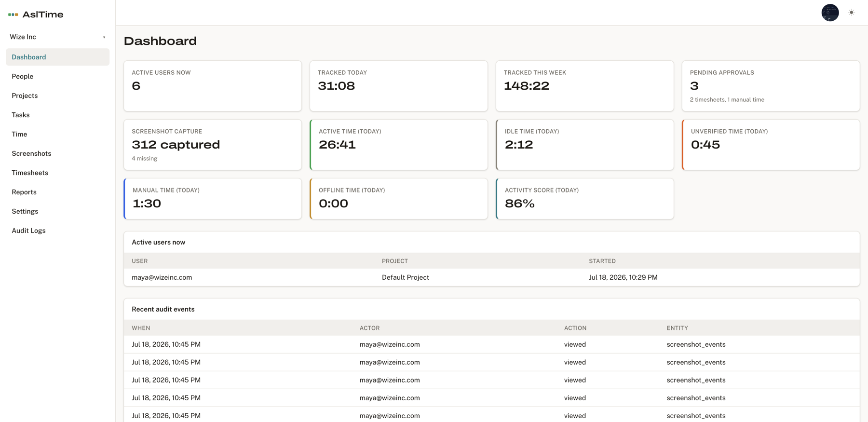Click the Manual Time (Today) card
The image size is (868, 422).
(213, 199)
